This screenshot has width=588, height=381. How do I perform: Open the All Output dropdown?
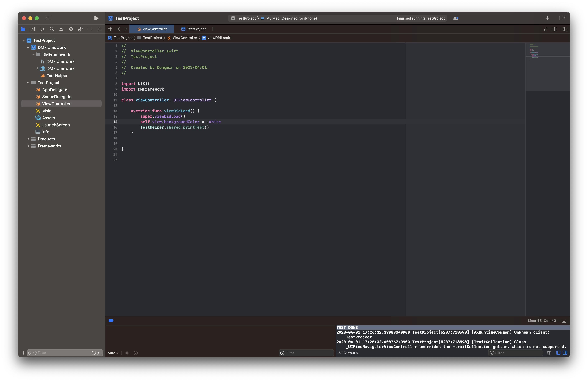point(348,353)
